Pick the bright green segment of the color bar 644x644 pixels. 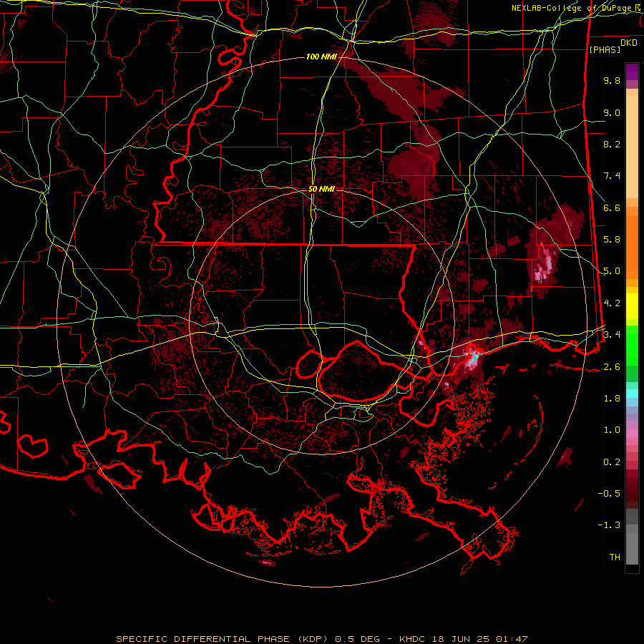[x=632, y=345]
